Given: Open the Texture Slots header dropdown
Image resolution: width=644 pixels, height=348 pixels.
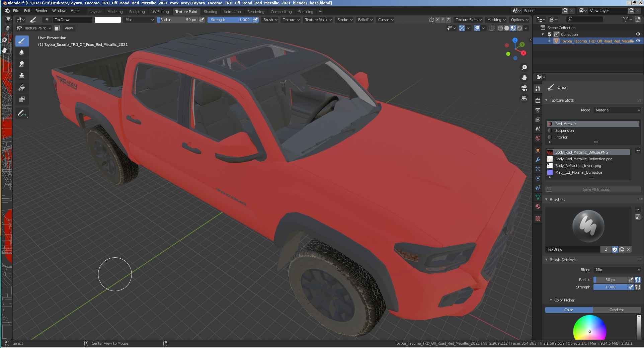Looking at the screenshot, I should click(469, 20).
